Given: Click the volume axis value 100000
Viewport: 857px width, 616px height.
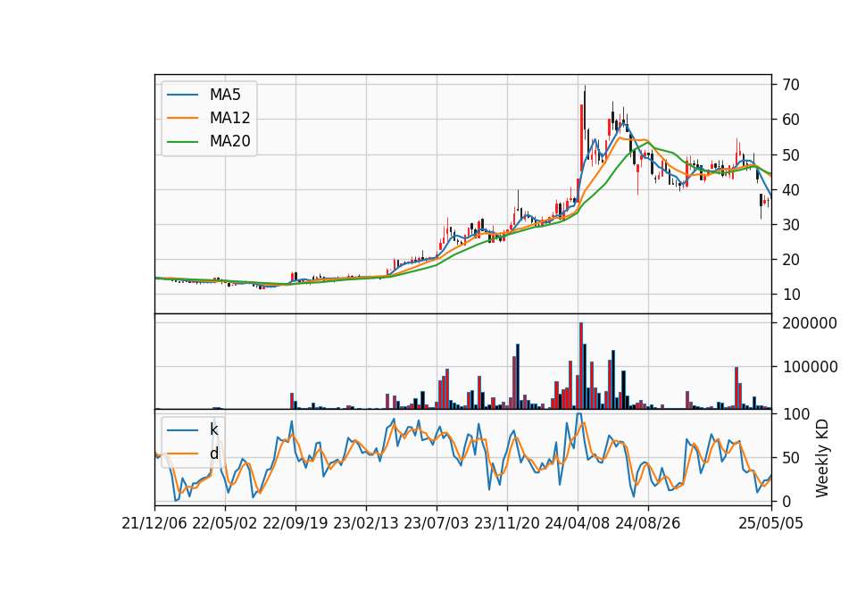Looking at the screenshot, I should (x=810, y=367).
